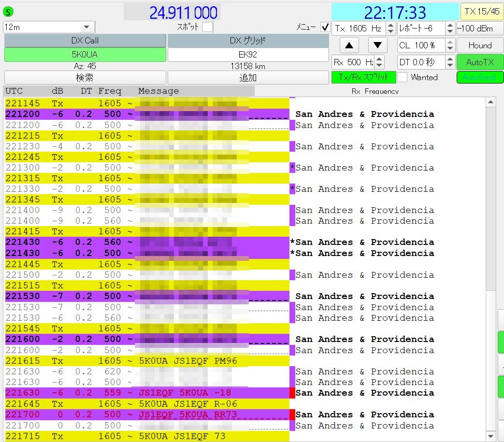Viewport: 504px width, 442px height.
Task: Toggle the green AutoTX button
Action: 480,62
